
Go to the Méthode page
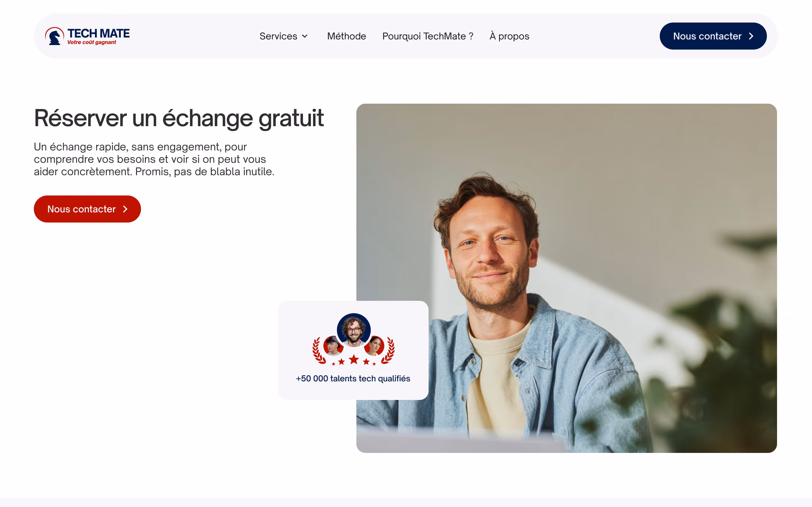(x=346, y=36)
